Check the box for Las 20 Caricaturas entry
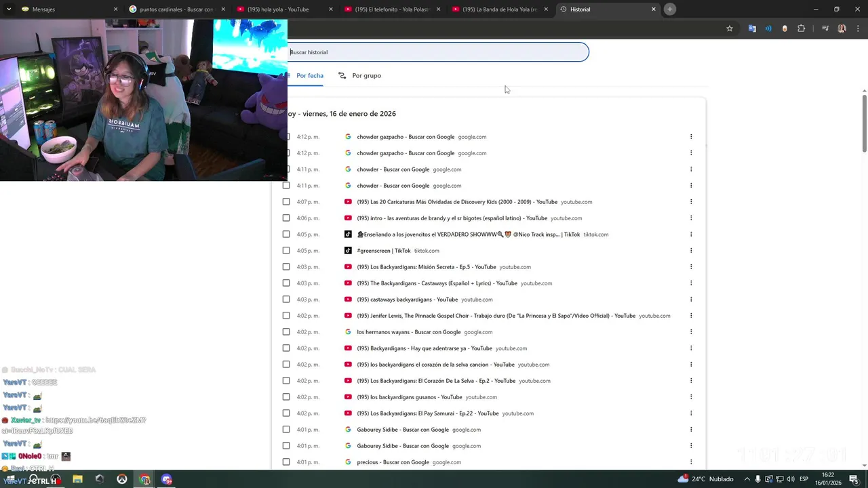This screenshot has width=868, height=488. (x=286, y=202)
